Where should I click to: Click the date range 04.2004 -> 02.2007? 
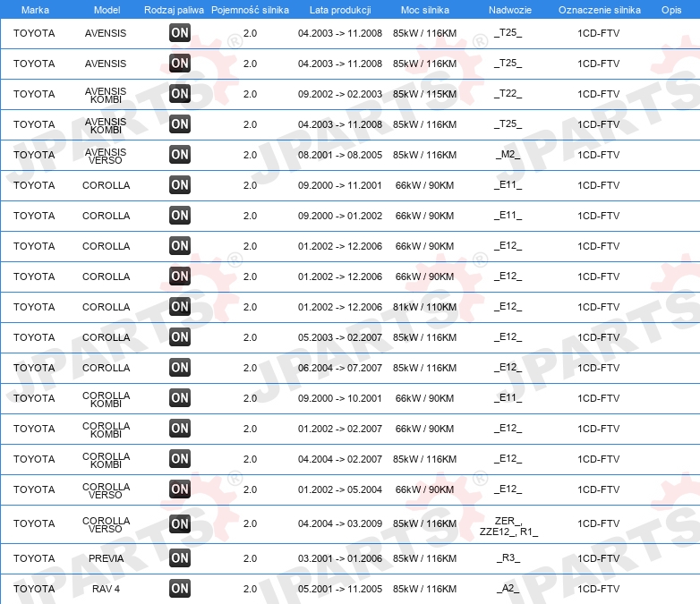click(x=340, y=459)
